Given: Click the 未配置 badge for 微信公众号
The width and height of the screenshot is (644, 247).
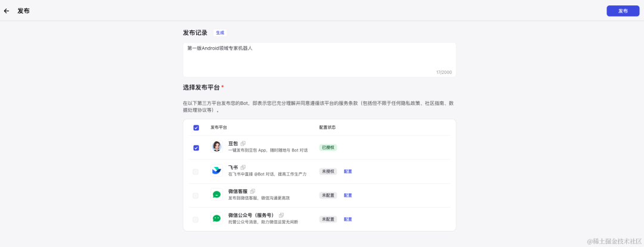Looking at the screenshot, I should pyautogui.click(x=328, y=219).
